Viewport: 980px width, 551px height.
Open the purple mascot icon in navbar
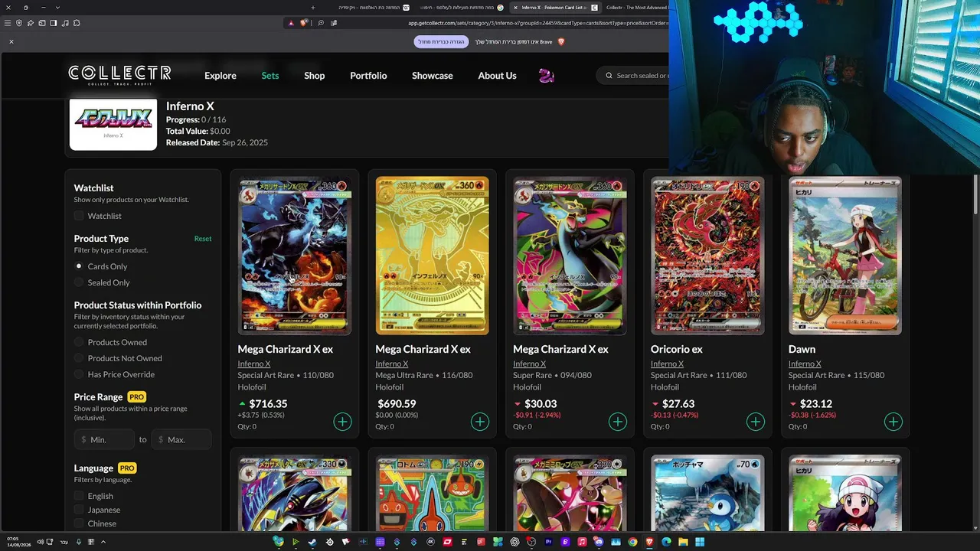tap(547, 76)
